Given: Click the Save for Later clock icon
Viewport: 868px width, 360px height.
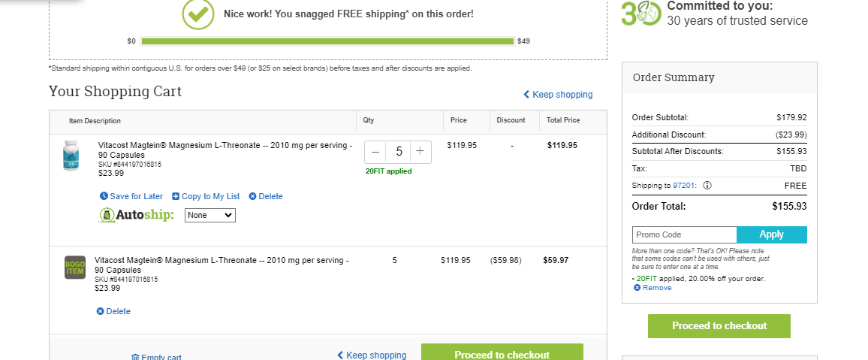Looking at the screenshot, I should (104, 196).
